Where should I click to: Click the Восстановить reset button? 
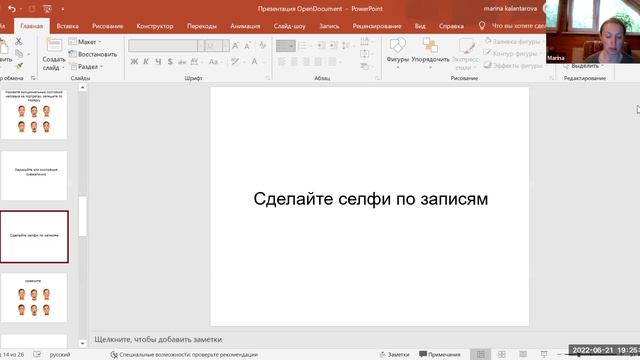(93, 54)
